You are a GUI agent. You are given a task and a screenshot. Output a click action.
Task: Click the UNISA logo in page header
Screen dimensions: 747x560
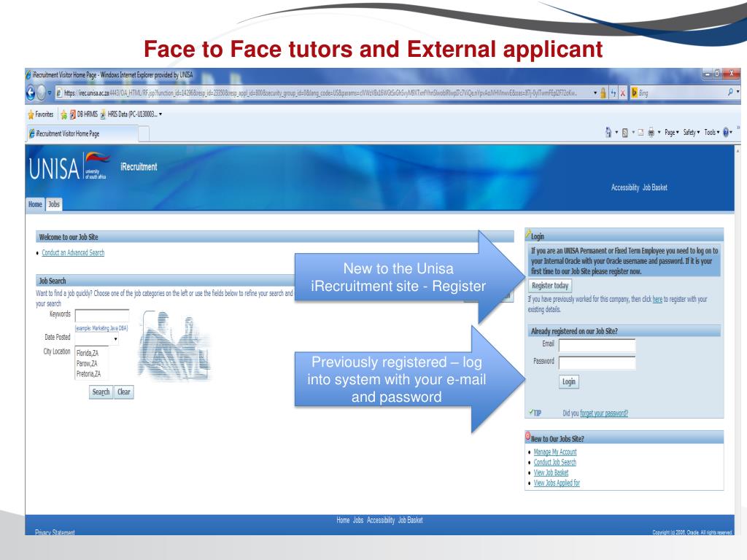point(69,167)
